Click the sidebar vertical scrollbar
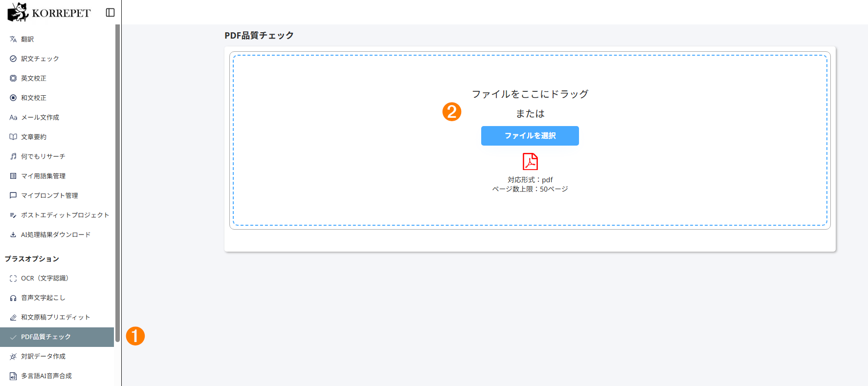 [x=117, y=183]
